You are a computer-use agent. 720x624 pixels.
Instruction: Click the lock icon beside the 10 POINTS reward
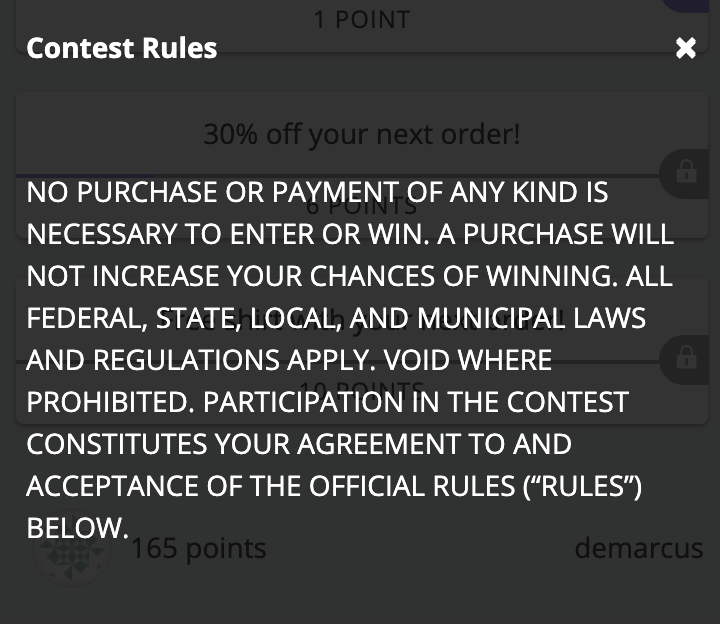(686, 356)
